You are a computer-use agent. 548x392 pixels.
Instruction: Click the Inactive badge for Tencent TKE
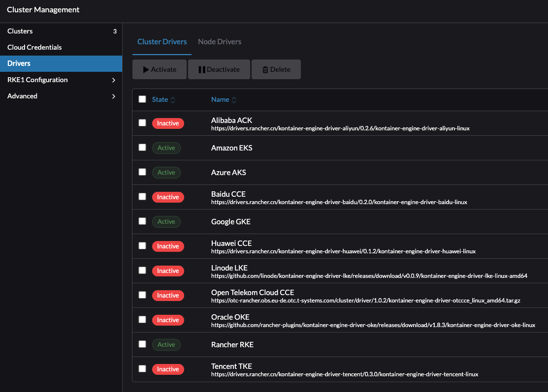[168, 369]
